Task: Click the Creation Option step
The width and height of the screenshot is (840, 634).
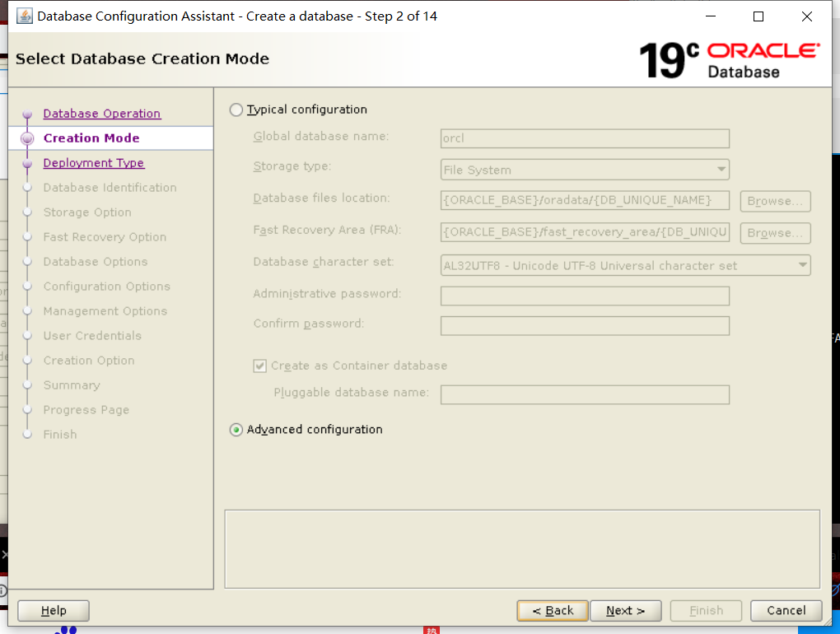Action: coord(89,360)
